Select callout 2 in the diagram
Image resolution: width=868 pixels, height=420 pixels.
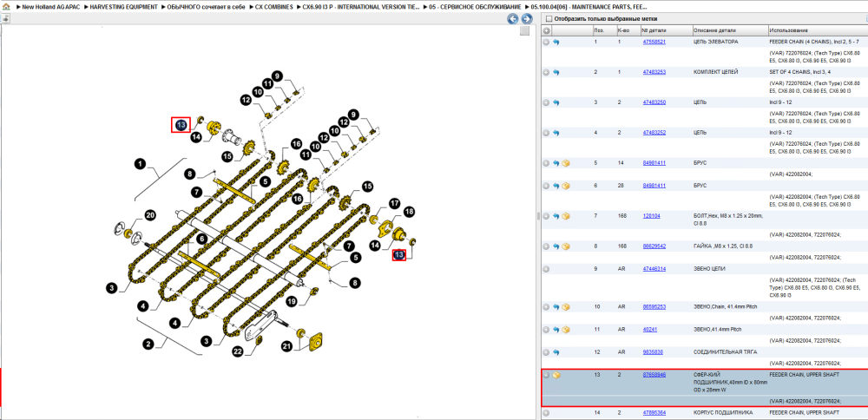click(x=148, y=345)
